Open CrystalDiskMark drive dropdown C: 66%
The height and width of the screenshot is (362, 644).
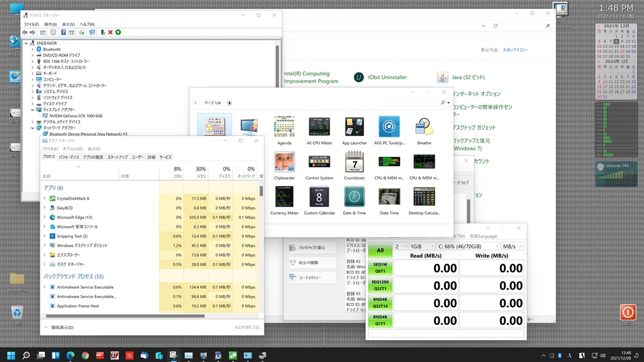(468, 246)
